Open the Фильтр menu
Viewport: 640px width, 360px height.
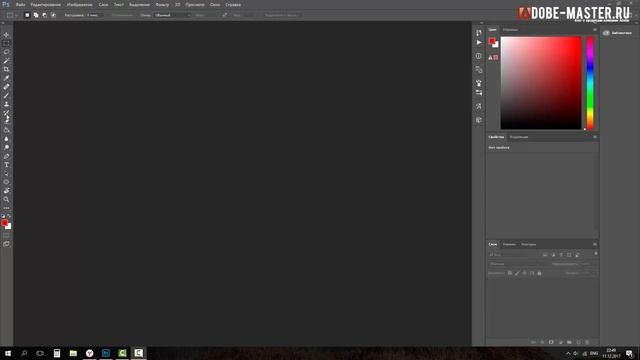coord(162,4)
